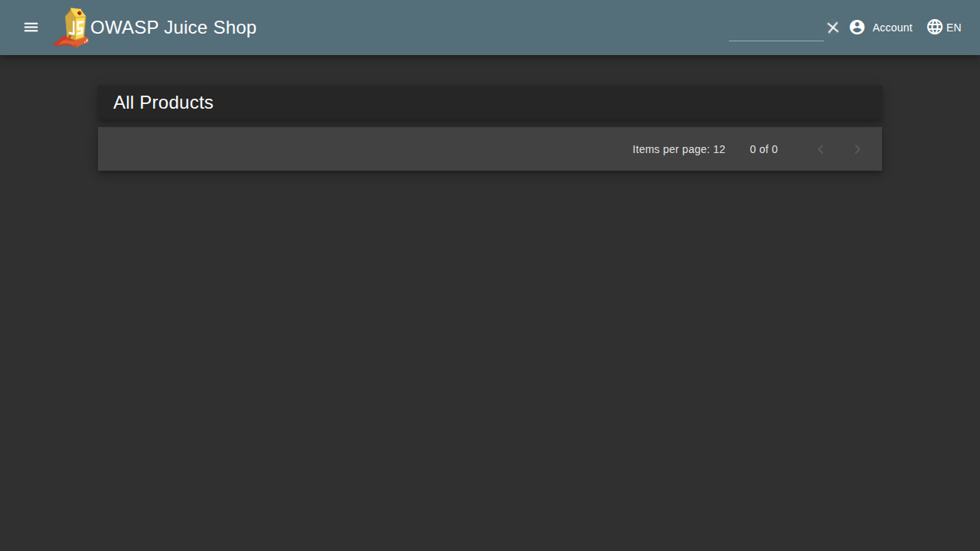Focus the search input field

776,28
